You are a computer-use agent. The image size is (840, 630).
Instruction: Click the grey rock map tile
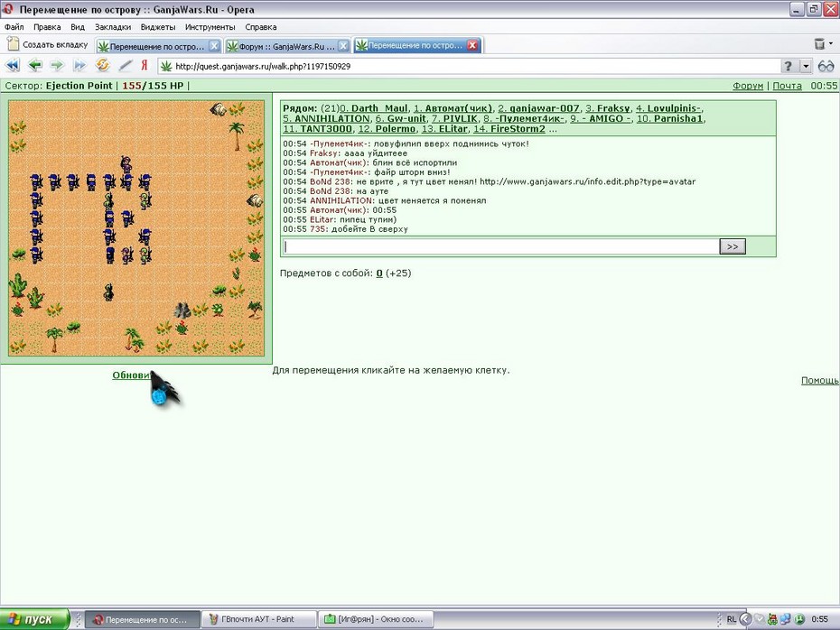pos(182,310)
